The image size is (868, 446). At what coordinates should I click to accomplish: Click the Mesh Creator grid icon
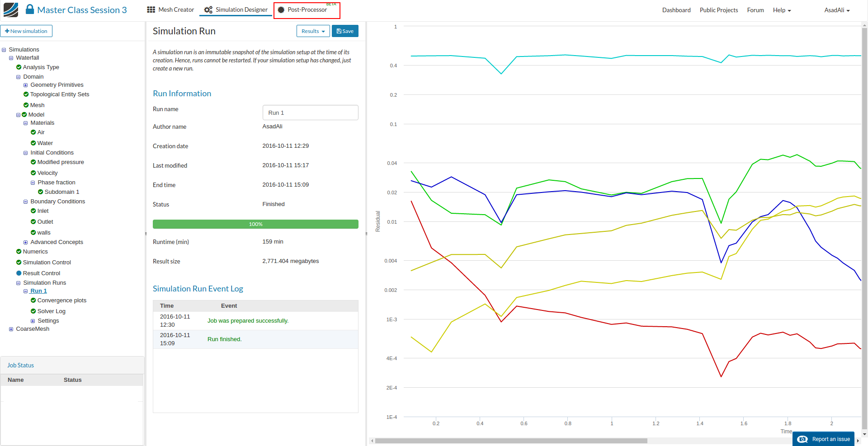[151, 10]
